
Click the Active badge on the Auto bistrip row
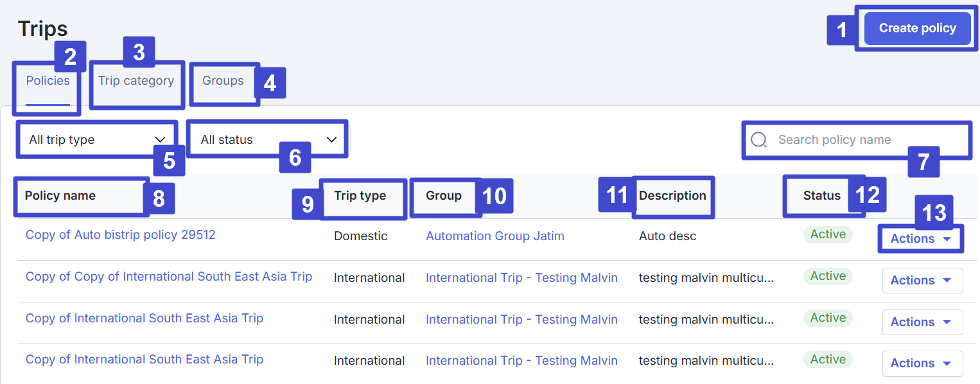click(828, 234)
